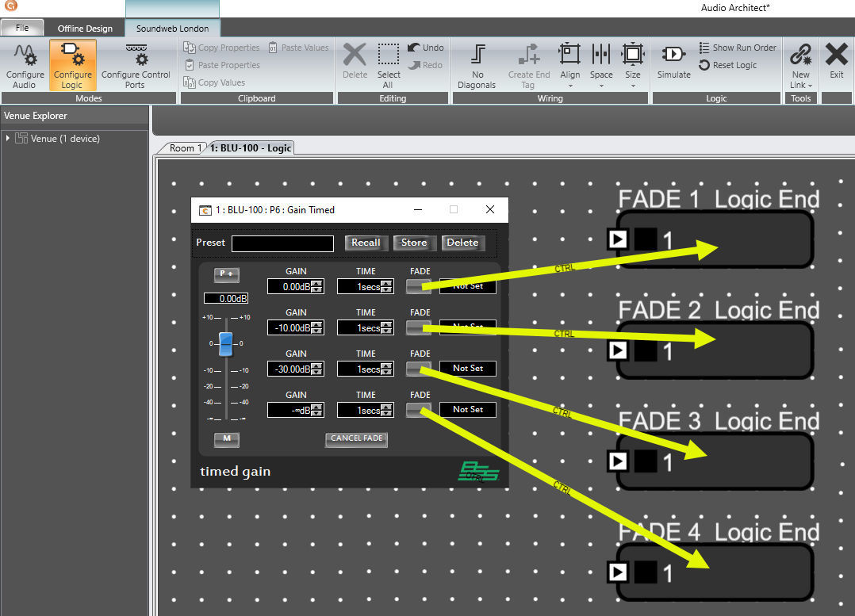Select Configure Logic mode
855x616 pixels.
(72, 66)
